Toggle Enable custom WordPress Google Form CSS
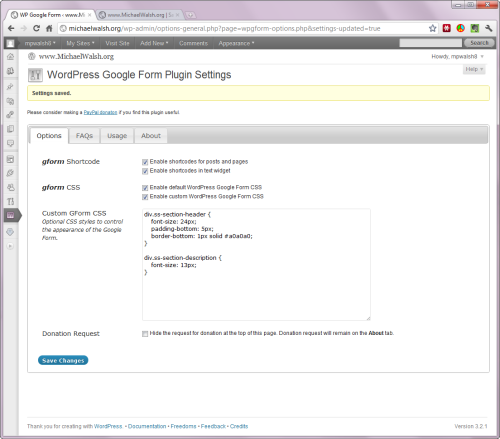This screenshot has height=439, width=500. (x=145, y=197)
